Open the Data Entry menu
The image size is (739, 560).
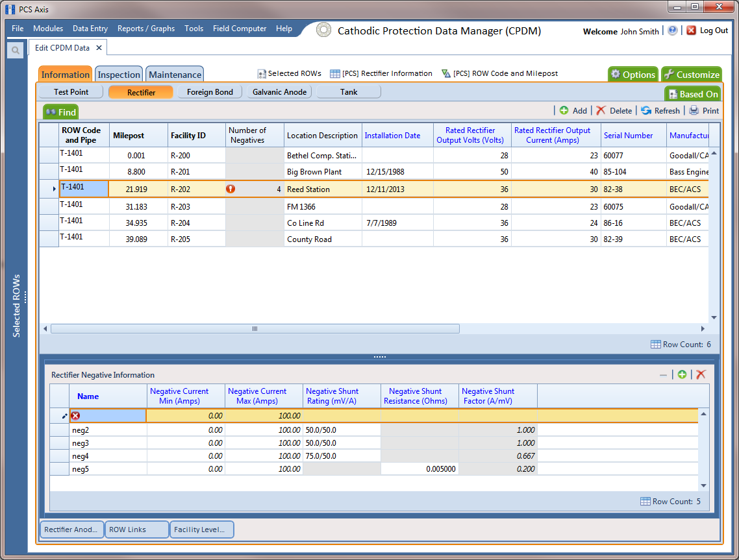pos(90,29)
